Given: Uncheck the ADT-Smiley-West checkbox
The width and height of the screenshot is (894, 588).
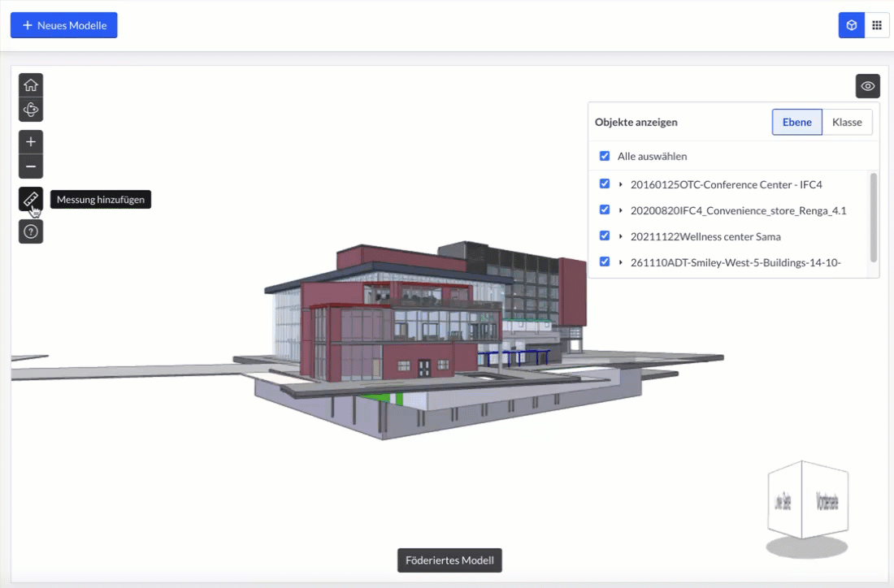Looking at the screenshot, I should [x=605, y=262].
